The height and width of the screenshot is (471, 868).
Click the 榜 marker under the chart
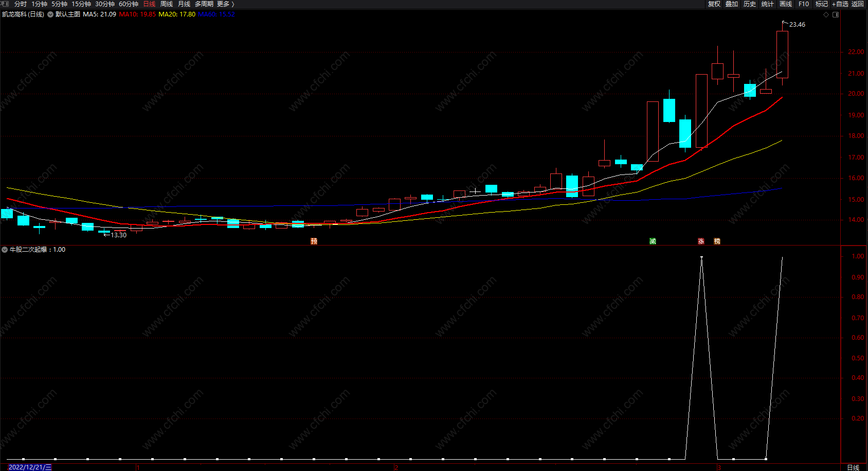click(717, 241)
